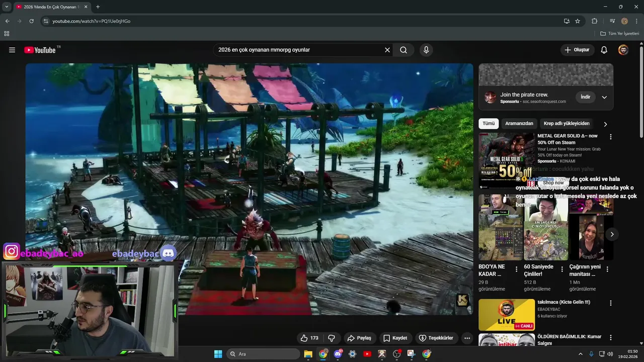Reload the page
Screen dimensions: 644x362
pyautogui.click(x=31, y=21)
